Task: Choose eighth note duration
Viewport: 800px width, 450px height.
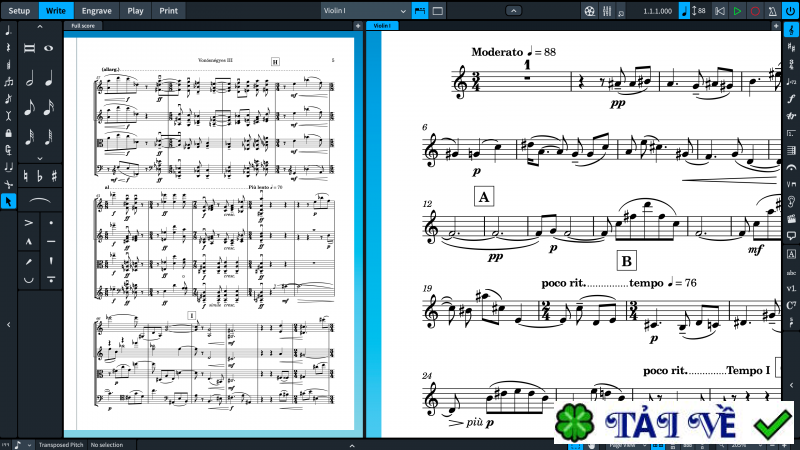Action: (x=30, y=108)
